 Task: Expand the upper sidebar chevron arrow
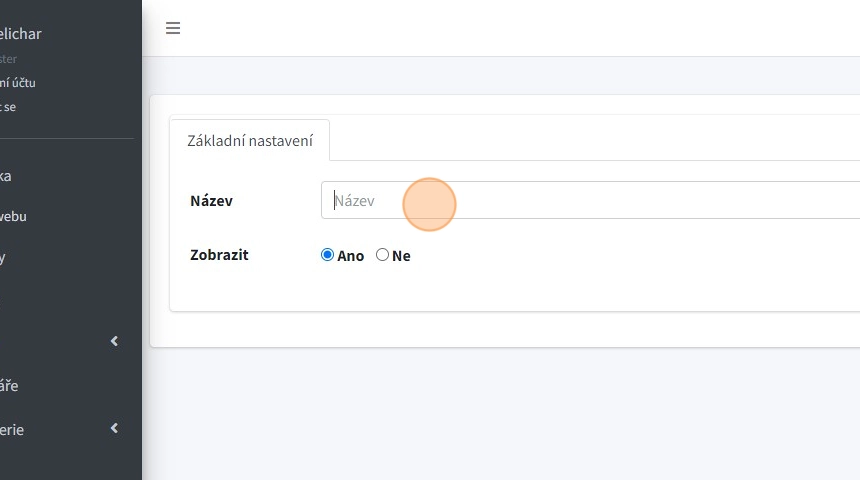[114, 341]
